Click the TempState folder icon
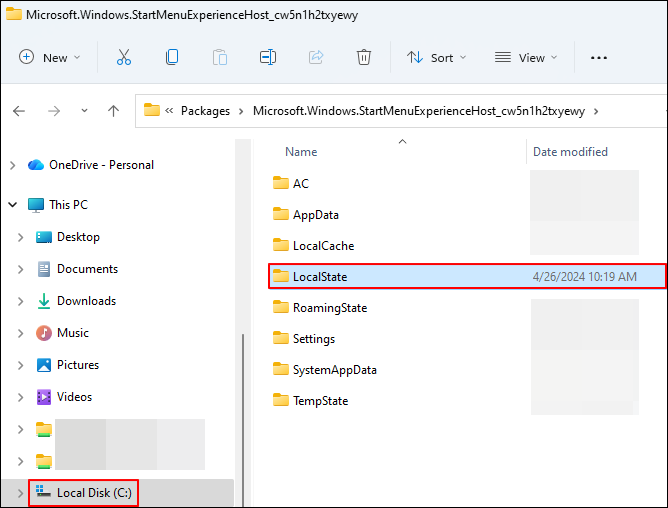This screenshot has width=668, height=508. click(280, 400)
